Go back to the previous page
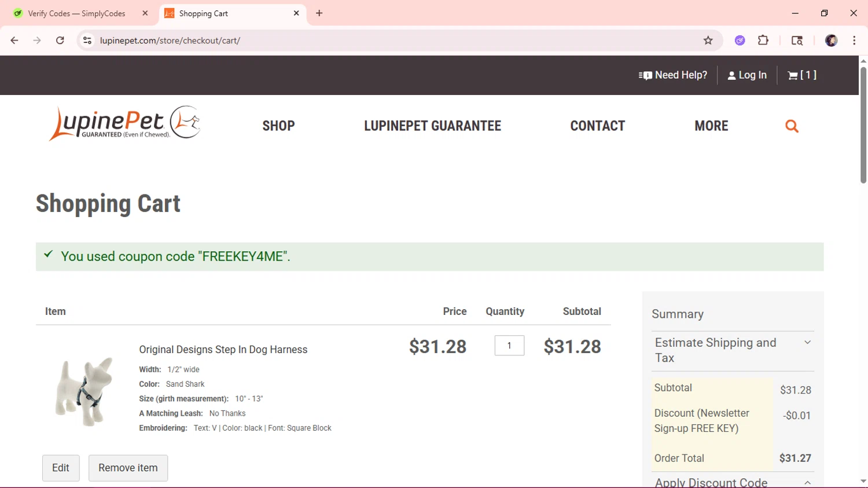The image size is (868, 488). [14, 41]
